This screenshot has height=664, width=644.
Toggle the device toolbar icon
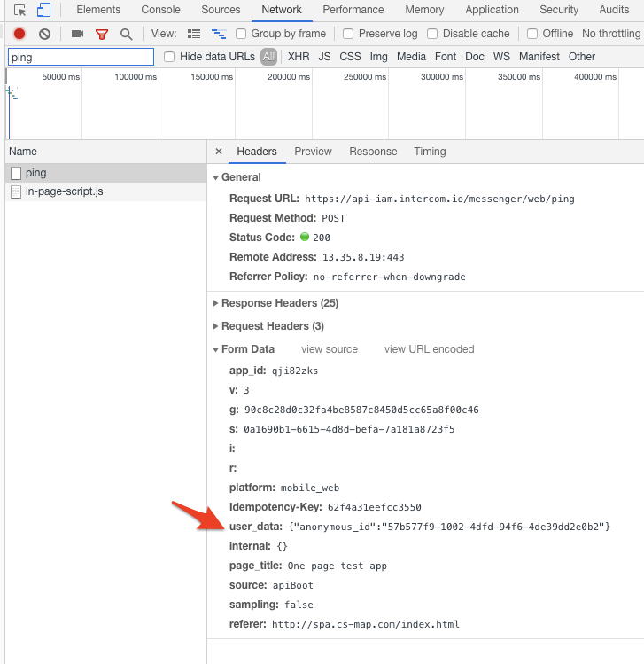pos(43,10)
